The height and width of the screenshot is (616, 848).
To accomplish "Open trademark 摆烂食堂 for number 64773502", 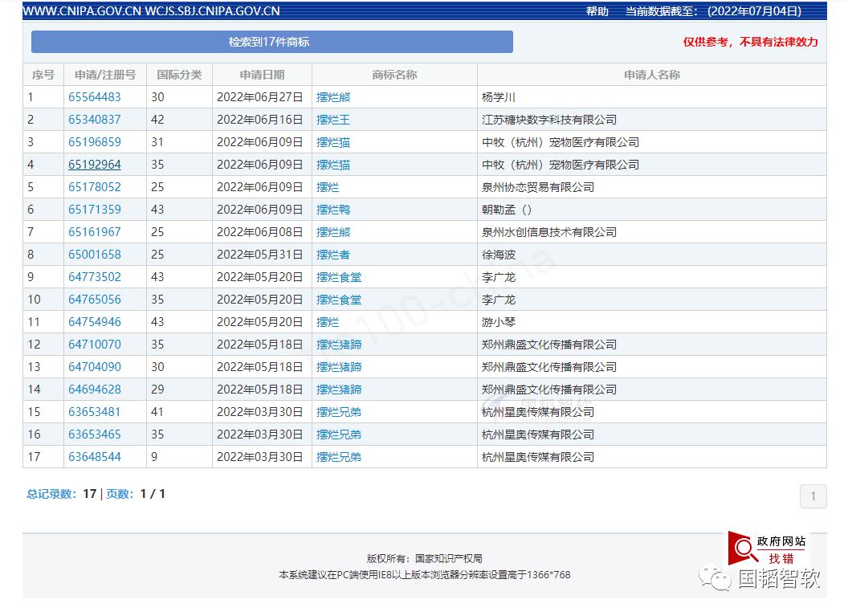I will coord(339,277).
